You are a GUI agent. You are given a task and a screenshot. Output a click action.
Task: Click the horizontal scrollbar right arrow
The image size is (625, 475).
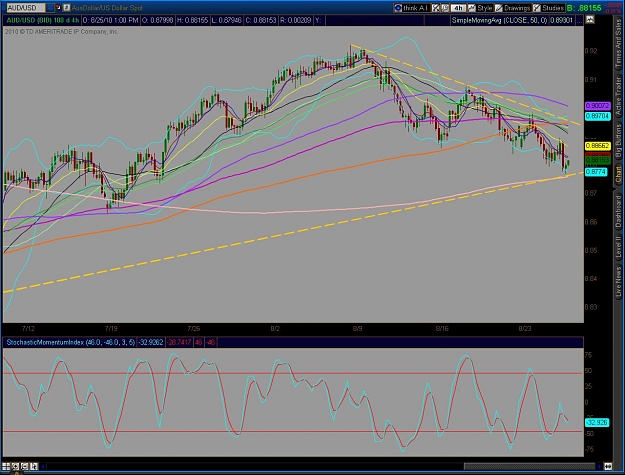click(599, 466)
